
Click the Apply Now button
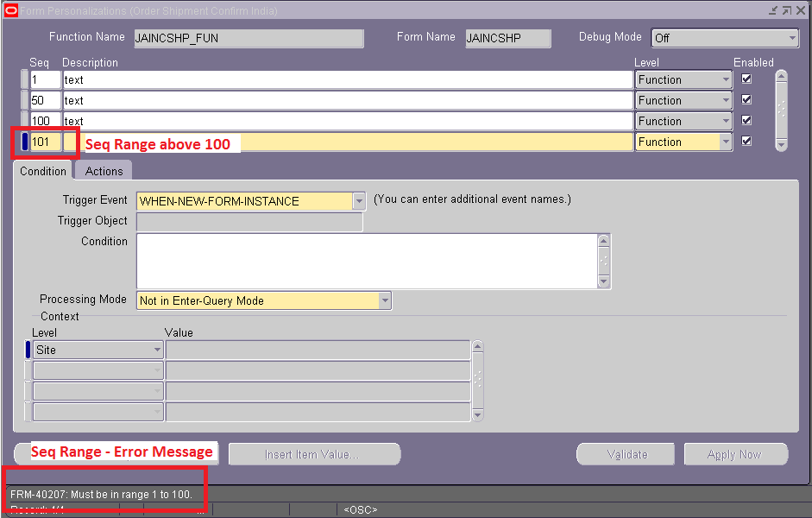[x=735, y=453]
